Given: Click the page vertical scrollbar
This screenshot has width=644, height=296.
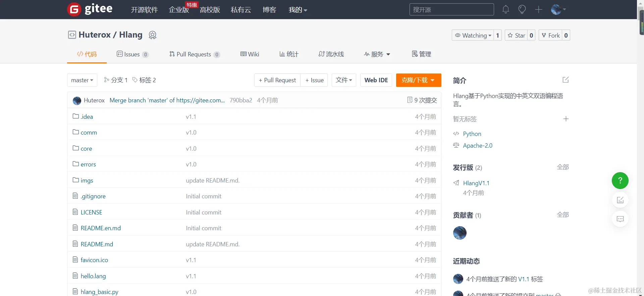Looking at the screenshot, I should (x=641, y=148).
